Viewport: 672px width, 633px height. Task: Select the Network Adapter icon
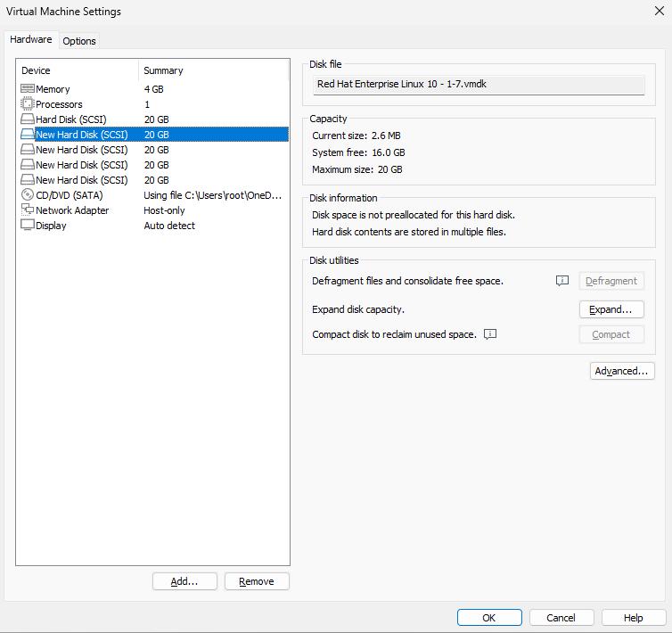28,210
